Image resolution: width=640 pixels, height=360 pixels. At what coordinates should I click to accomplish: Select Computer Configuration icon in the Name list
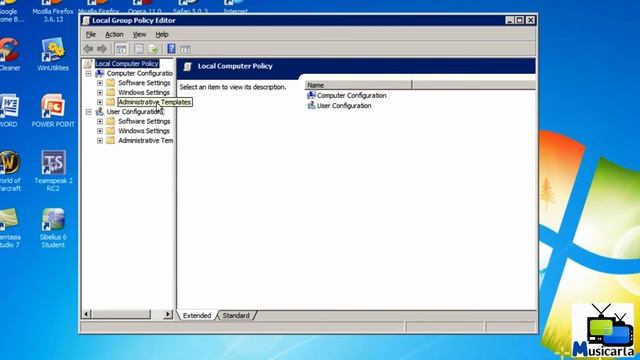311,95
